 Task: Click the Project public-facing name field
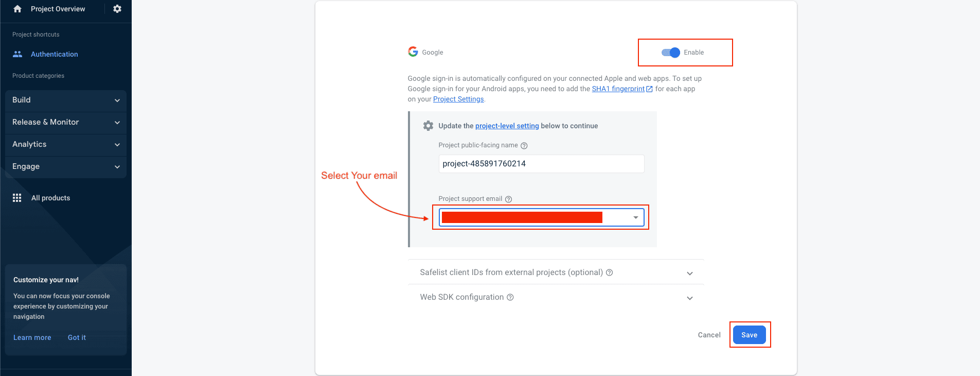click(x=541, y=164)
